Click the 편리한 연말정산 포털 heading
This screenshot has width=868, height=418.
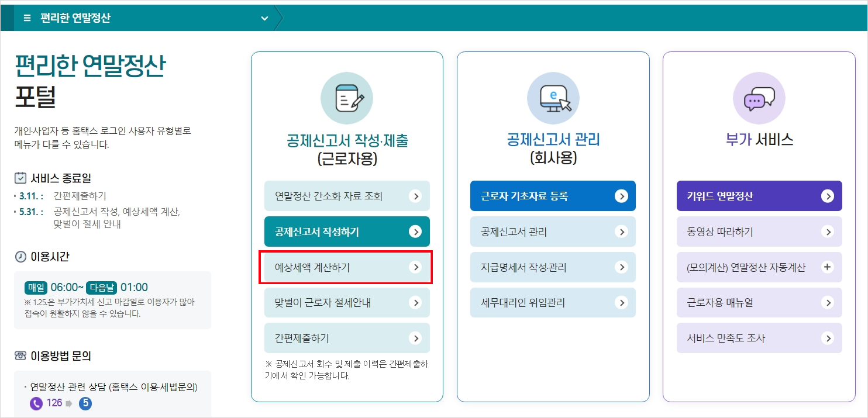90,82
